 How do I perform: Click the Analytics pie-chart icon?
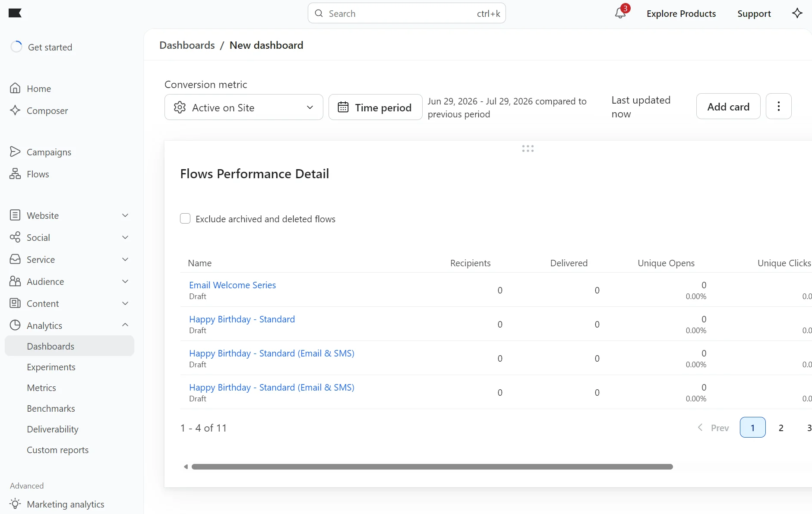15,325
